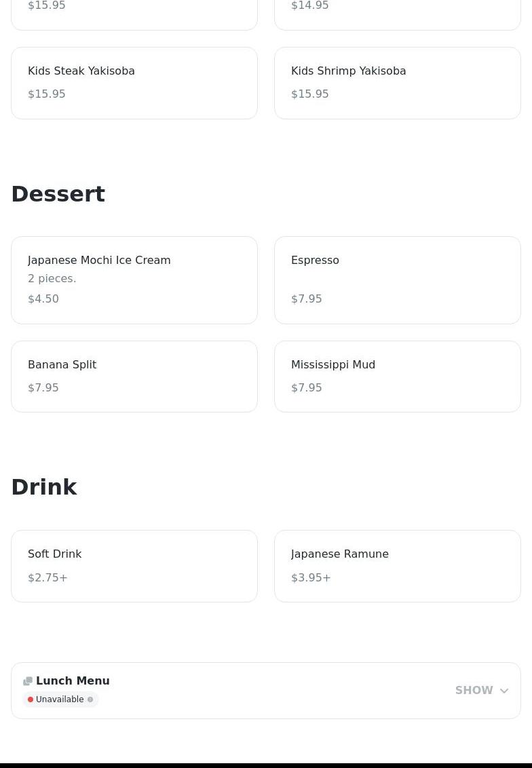Add the Banana Split item
Viewport: 532px width, 768px height.
pos(134,376)
